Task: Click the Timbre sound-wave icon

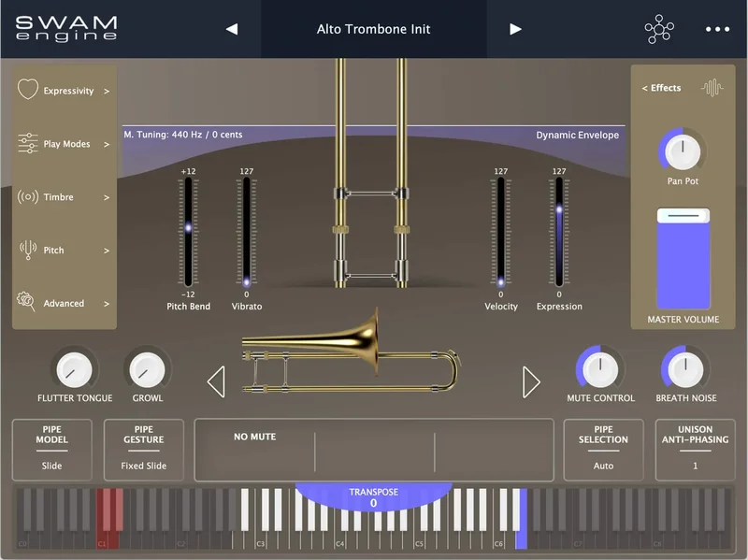Action: 28,196
